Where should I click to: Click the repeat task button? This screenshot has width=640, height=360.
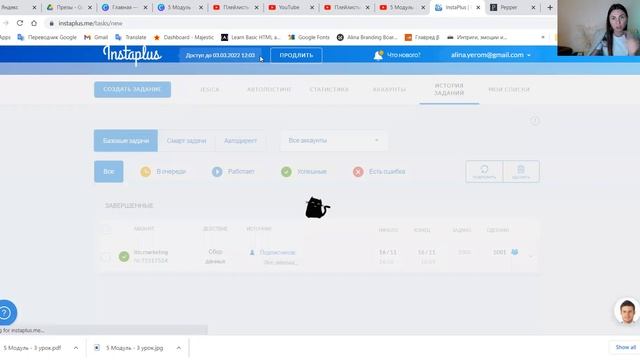tap(484, 171)
